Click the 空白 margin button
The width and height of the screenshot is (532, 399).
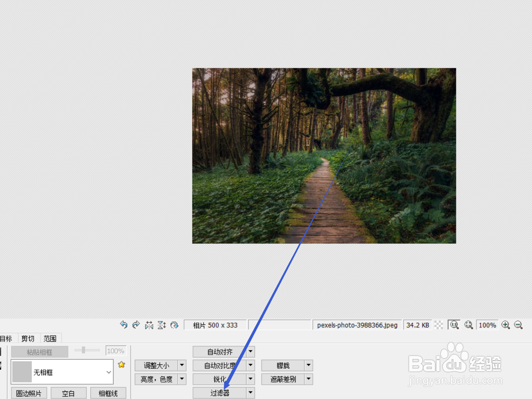pyautogui.click(x=68, y=393)
